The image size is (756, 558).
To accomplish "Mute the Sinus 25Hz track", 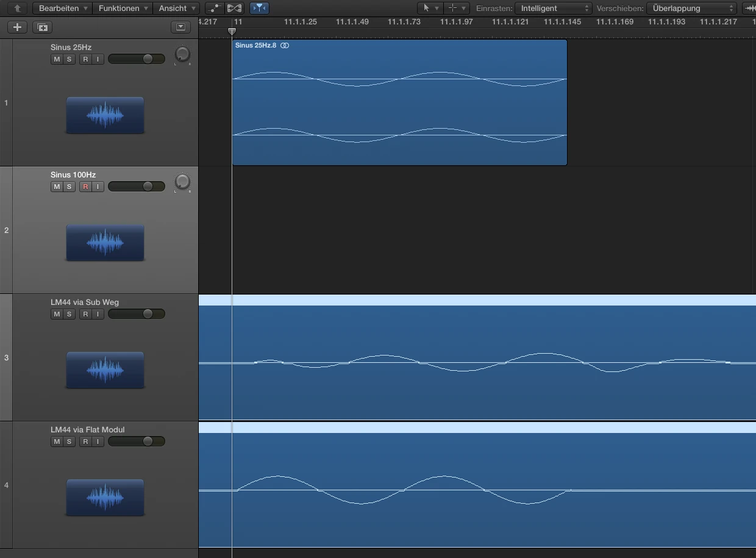I will pyautogui.click(x=57, y=59).
